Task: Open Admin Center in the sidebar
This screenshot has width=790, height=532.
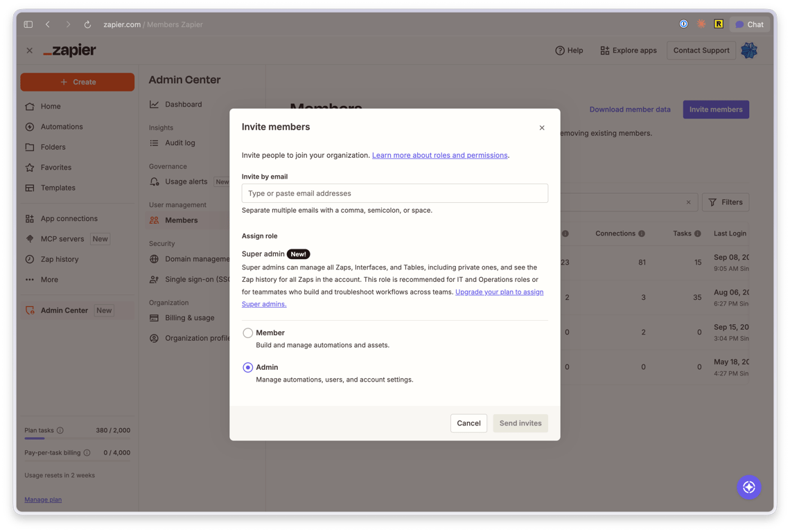Action: pyautogui.click(x=64, y=310)
